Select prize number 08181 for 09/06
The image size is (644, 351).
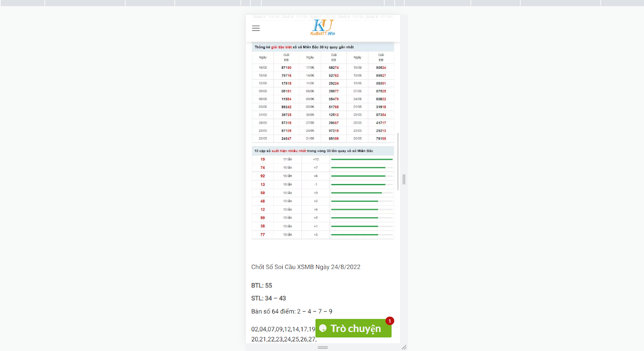coord(286,91)
